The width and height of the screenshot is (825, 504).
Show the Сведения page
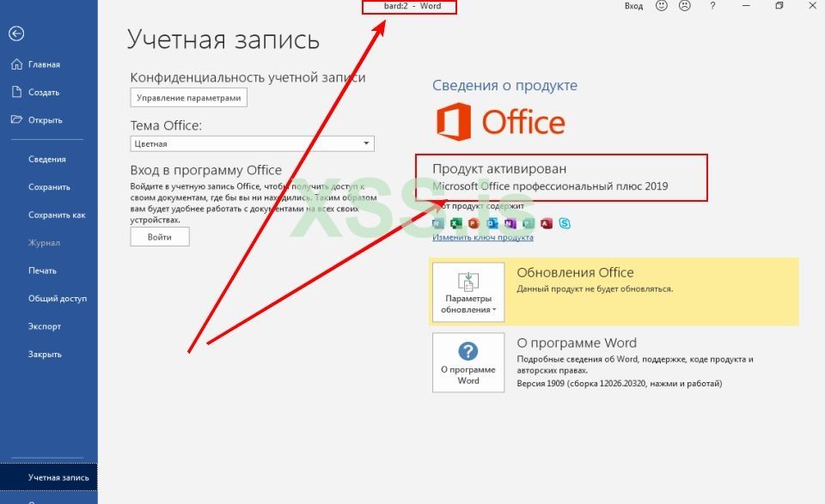[46, 159]
